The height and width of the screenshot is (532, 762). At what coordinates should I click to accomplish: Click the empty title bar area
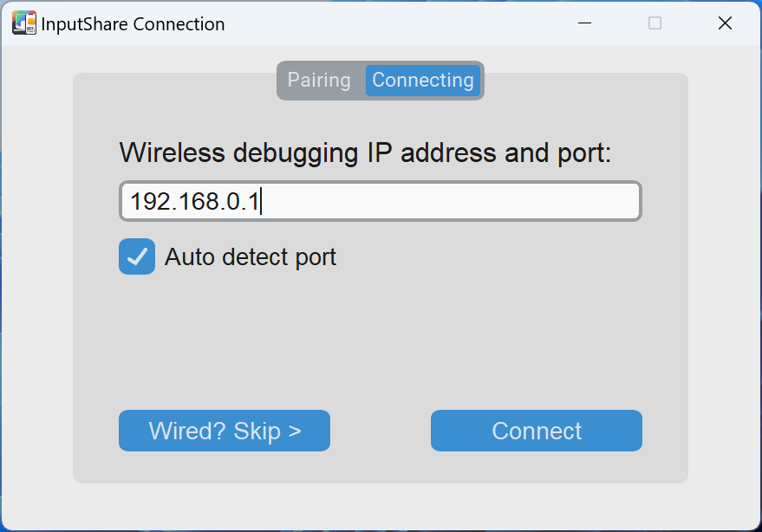tap(390, 23)
